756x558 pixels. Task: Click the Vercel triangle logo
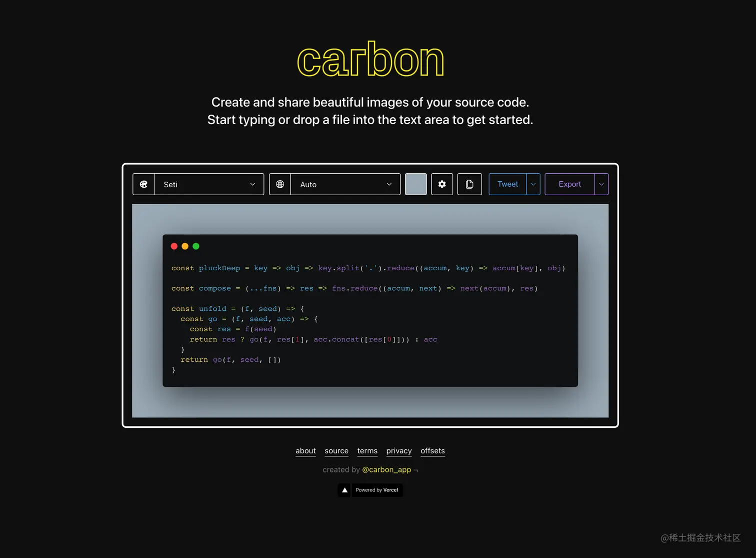tap(344, 490)
